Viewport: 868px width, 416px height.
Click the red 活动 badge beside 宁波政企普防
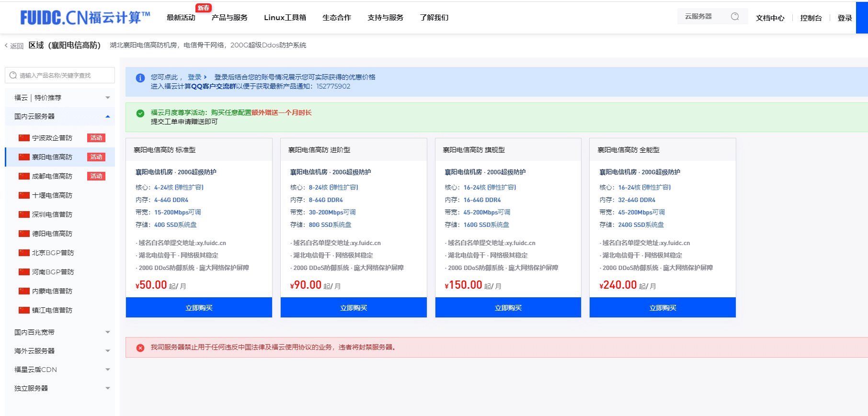click(96, 138)
